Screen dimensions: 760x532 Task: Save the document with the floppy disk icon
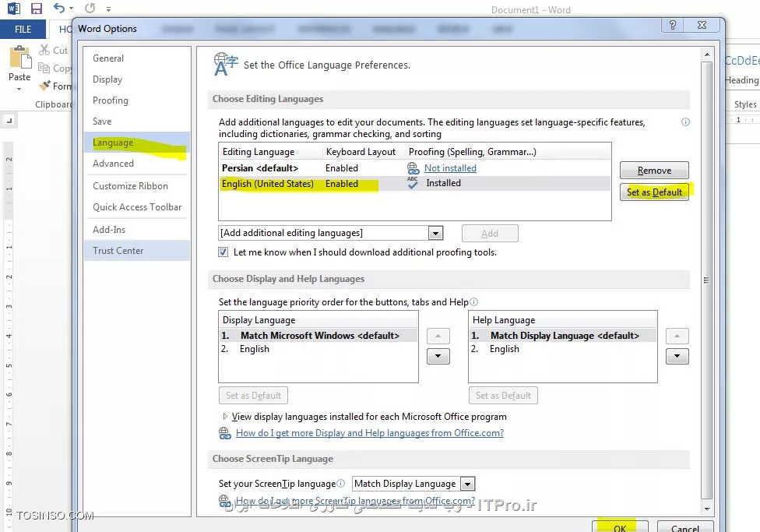37,9
